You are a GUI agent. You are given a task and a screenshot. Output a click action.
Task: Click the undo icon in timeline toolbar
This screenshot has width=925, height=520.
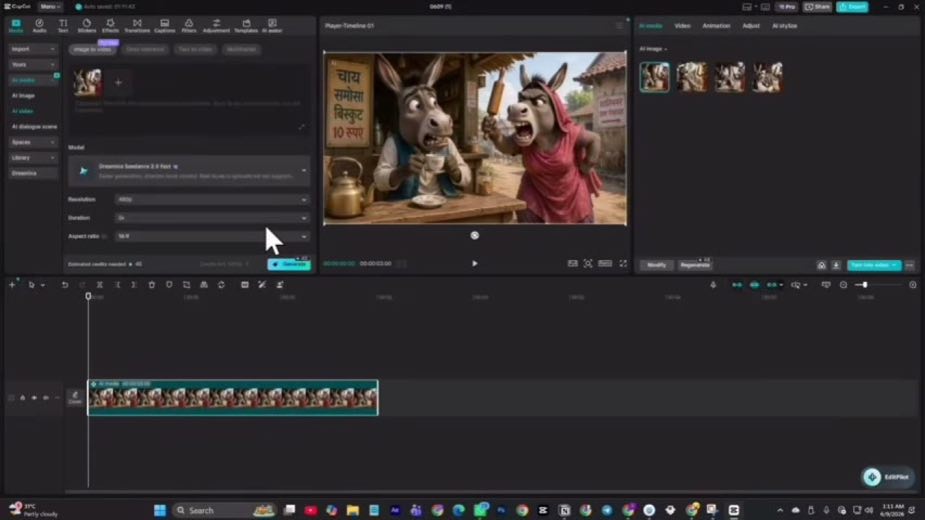tap(65, 284)
